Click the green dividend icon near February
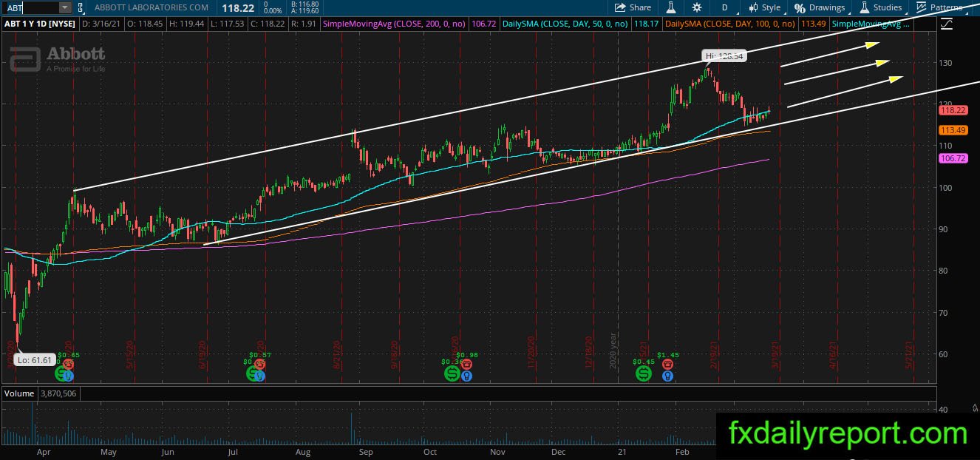Viewport: 980px width, 460px height. pyautogui.click(x=644, y=374)
